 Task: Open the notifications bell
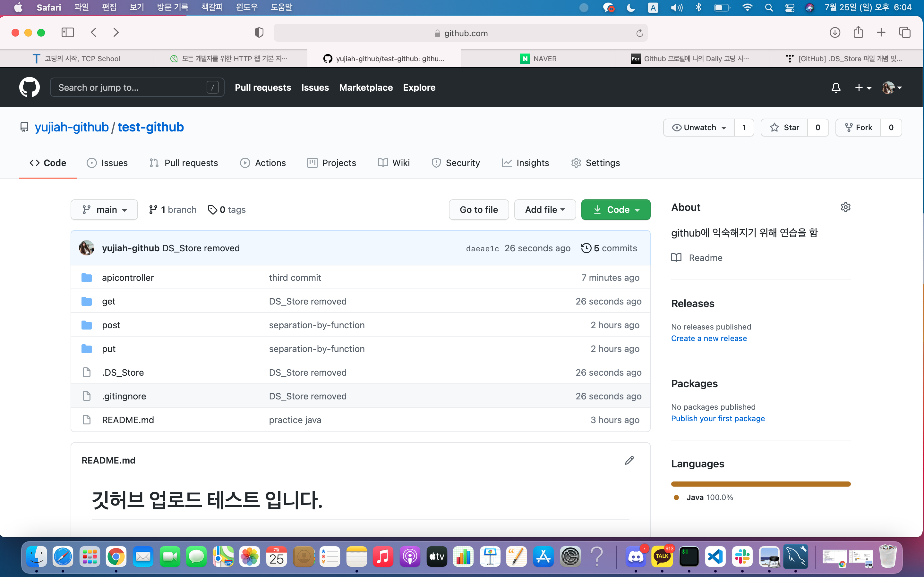pos(836,88)
